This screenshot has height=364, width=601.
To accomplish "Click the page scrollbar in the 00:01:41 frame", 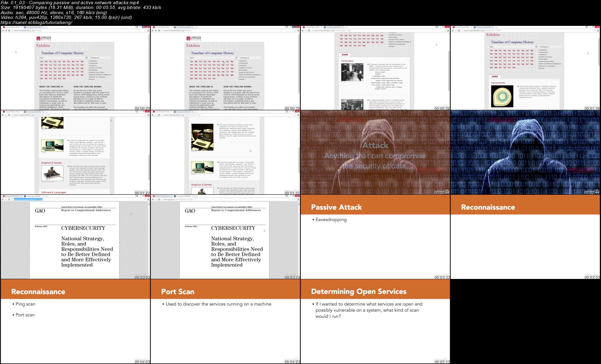I will pos(299,160).
